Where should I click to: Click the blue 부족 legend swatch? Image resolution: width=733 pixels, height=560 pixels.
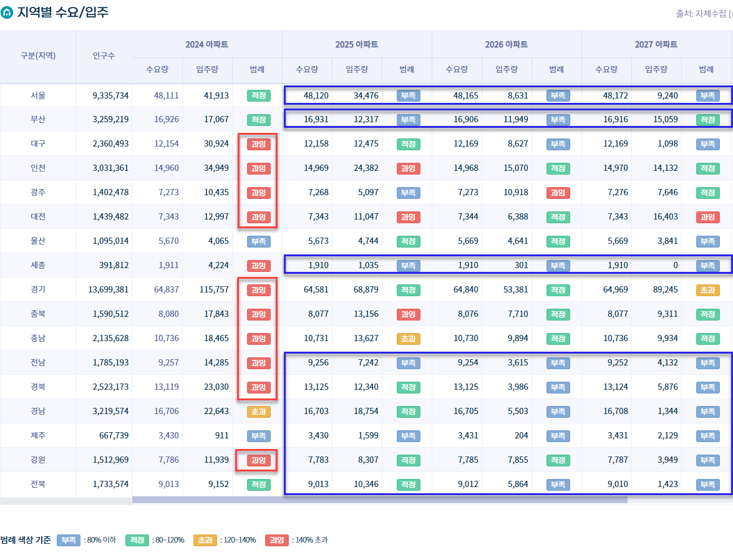pyautogui.click(x=69, y=540)
